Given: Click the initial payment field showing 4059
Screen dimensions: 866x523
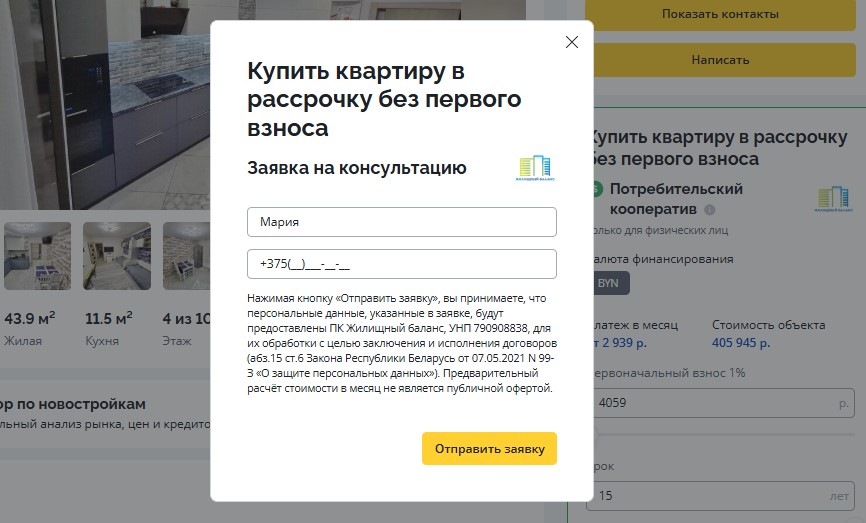Looking at the screenshot, I should coord(715,404).
